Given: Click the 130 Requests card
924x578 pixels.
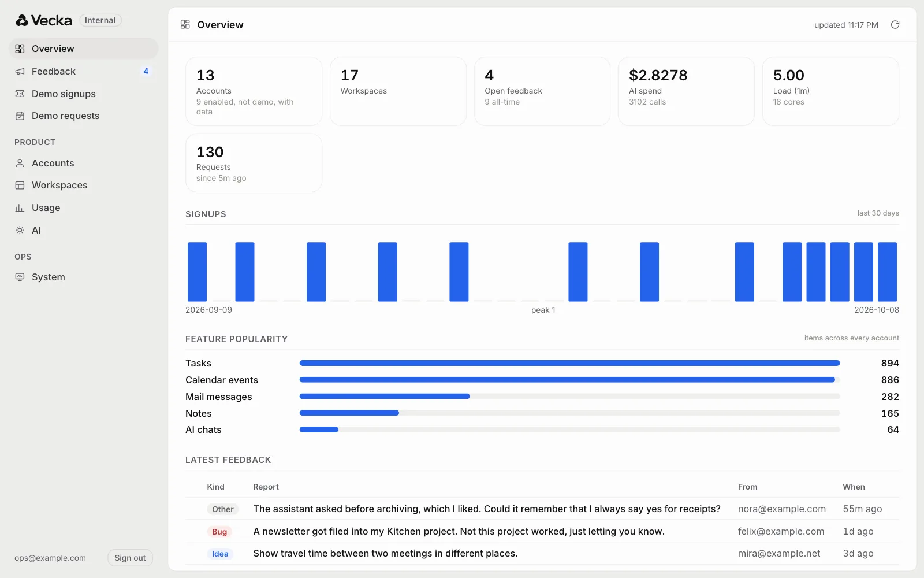Looking at the screenshot, I should pyautogui.click(x=254, y=163).
